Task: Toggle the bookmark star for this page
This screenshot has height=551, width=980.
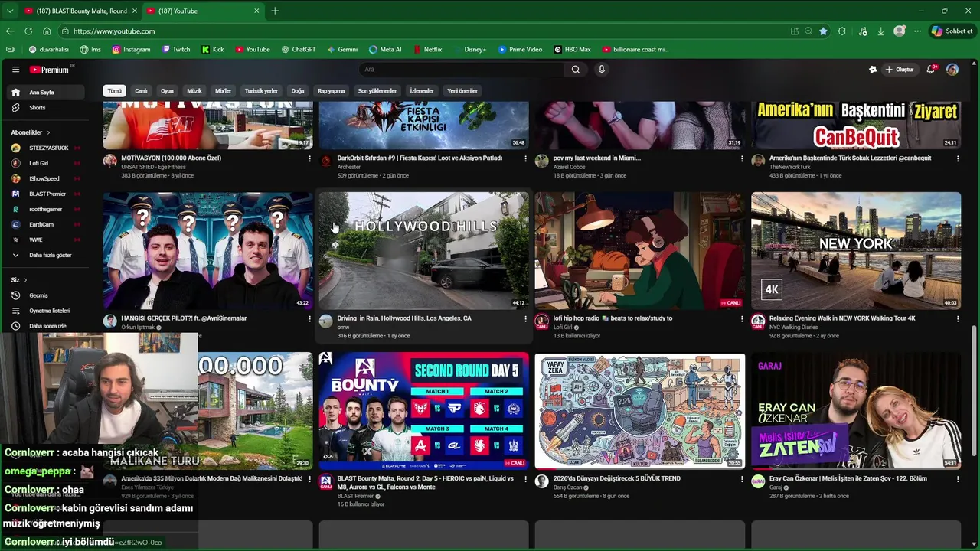Action: coord(823,31)
